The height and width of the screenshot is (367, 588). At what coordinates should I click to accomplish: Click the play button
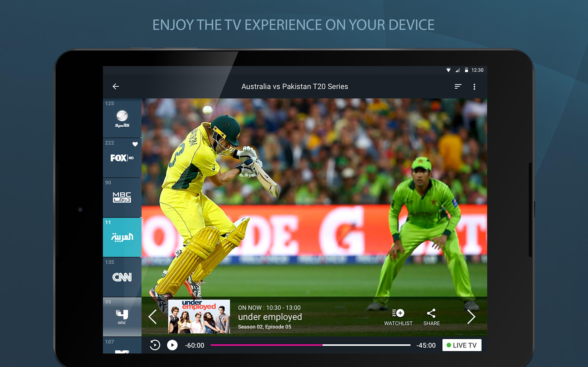pos(172,345)
